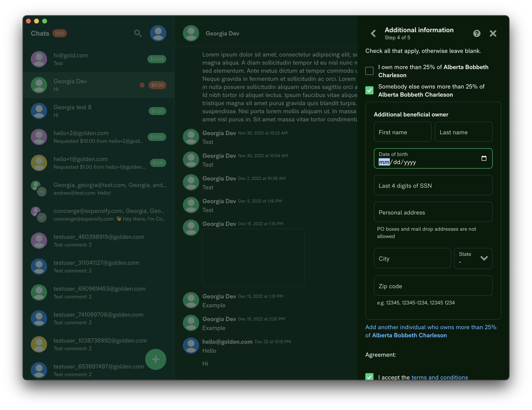Click the $10.00 badge on hello+2 chat
532x410 pixels.
click(157, 137)
